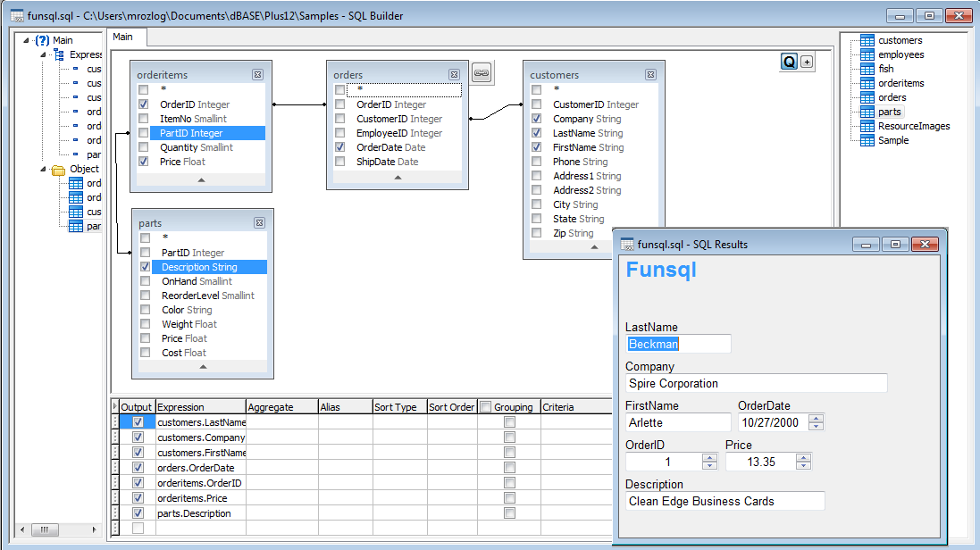Viewport: 980px width, 550px height.
Task: Check the Phone String field in customers
Action: pyautogui.click(x=536, y=162)
